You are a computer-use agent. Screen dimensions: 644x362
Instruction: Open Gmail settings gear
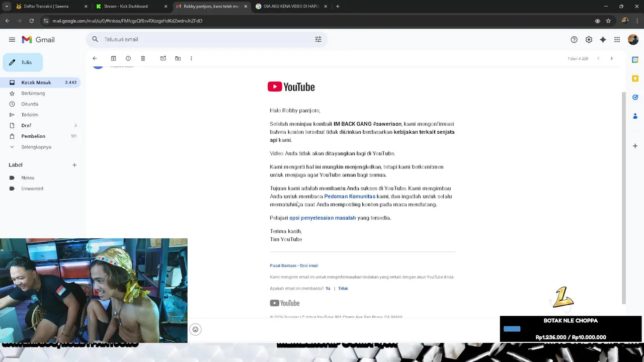[589, 40]
